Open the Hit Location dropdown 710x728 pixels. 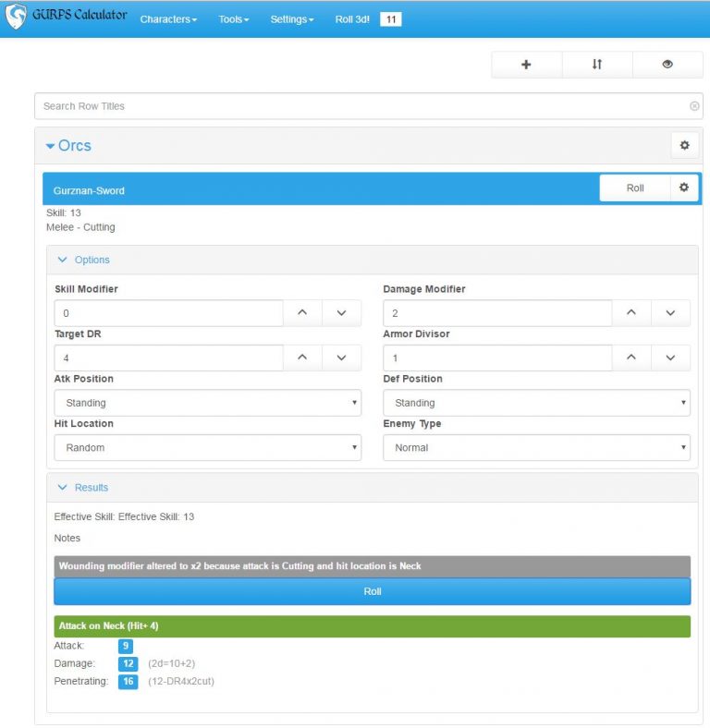click(x=207, y=448)
